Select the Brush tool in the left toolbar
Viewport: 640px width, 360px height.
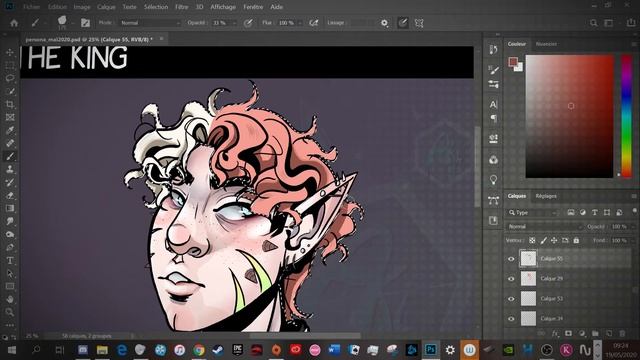pos(10,156)
